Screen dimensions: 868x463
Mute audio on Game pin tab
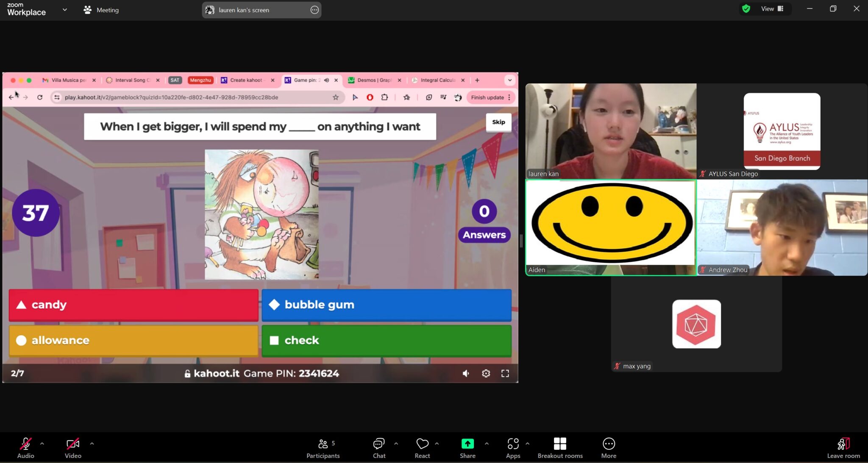[326, 80]
